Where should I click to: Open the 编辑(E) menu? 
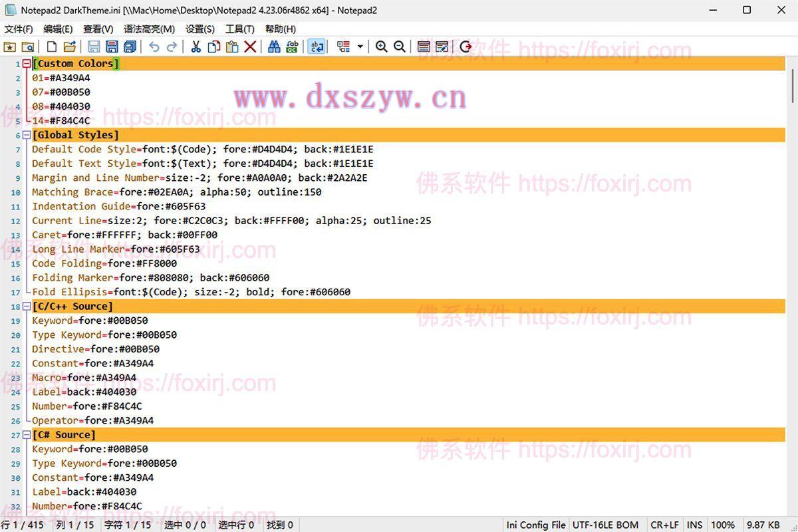click(58, 29)
